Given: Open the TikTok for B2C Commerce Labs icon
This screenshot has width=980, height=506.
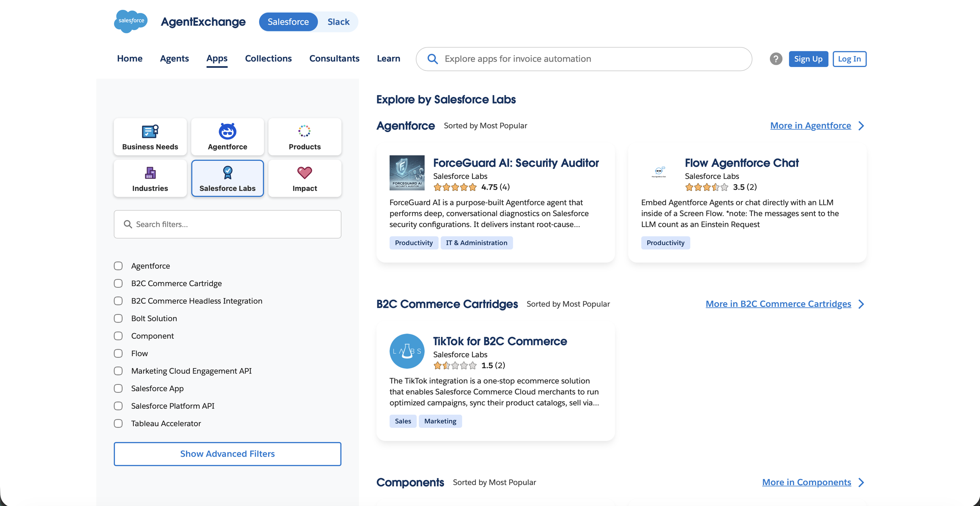Looking at the screenshot, I should click(x=407, y=351).
